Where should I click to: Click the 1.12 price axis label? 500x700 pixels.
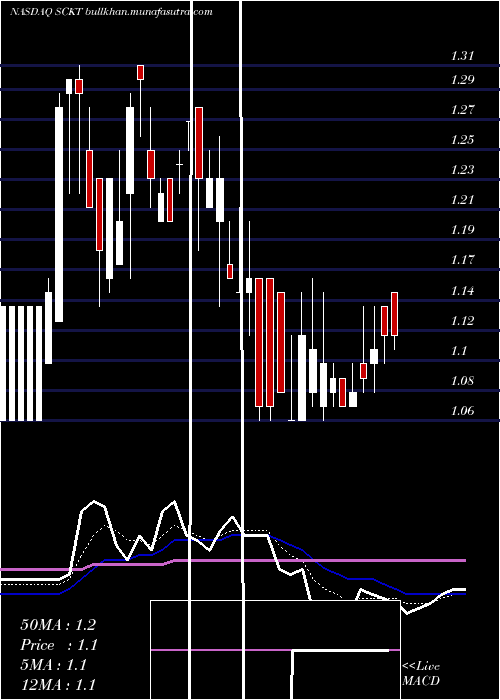tap(462, 321)
